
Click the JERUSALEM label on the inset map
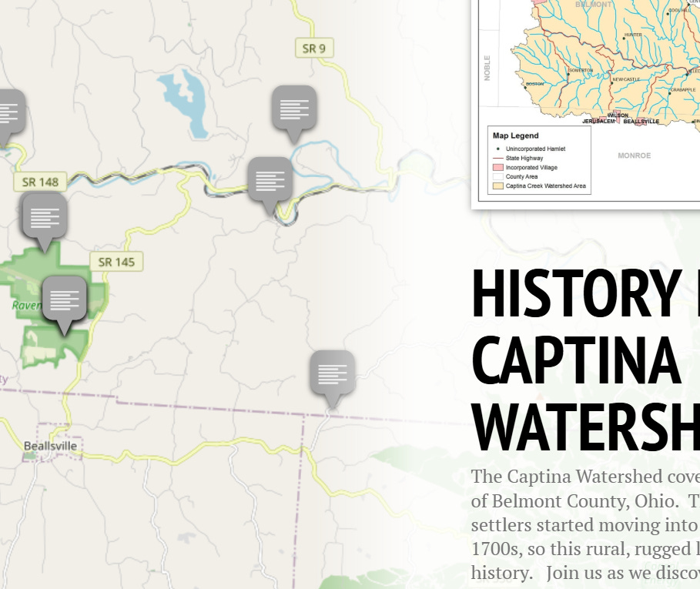598,122
